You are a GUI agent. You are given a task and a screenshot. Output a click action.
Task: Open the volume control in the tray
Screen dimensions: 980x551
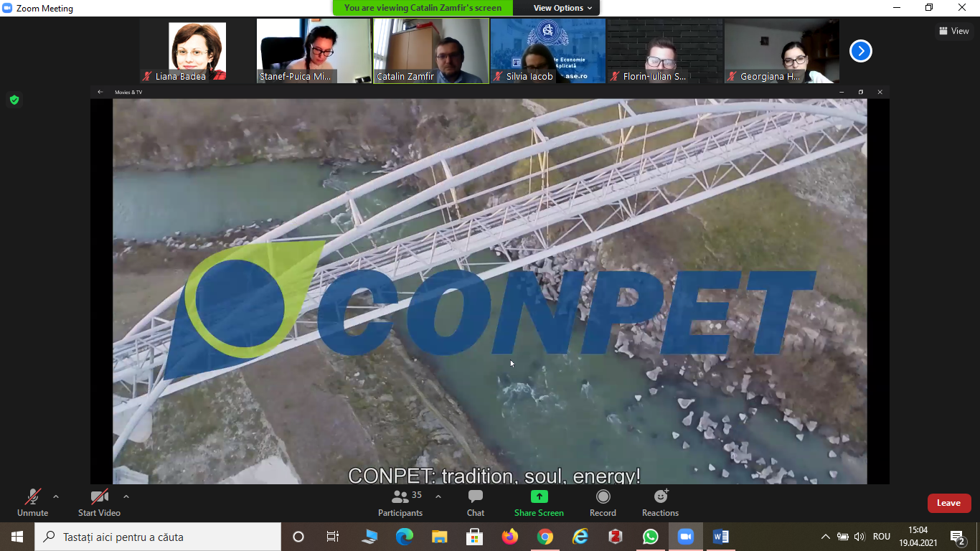[x=859, y=537]
